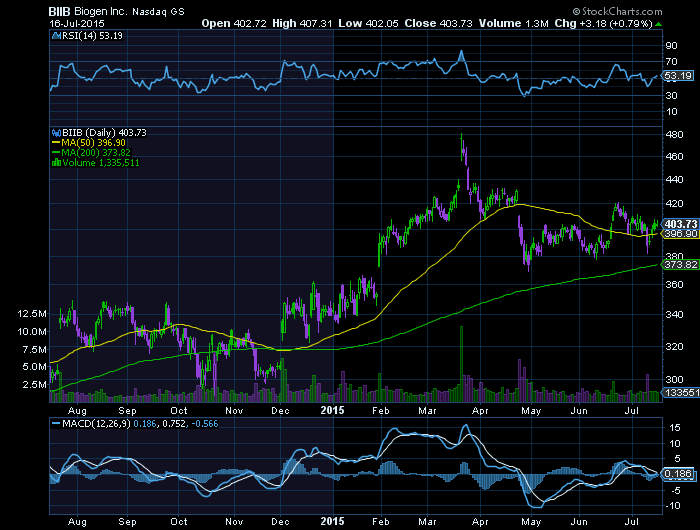Click the green MA(200) line swatch

56,153
